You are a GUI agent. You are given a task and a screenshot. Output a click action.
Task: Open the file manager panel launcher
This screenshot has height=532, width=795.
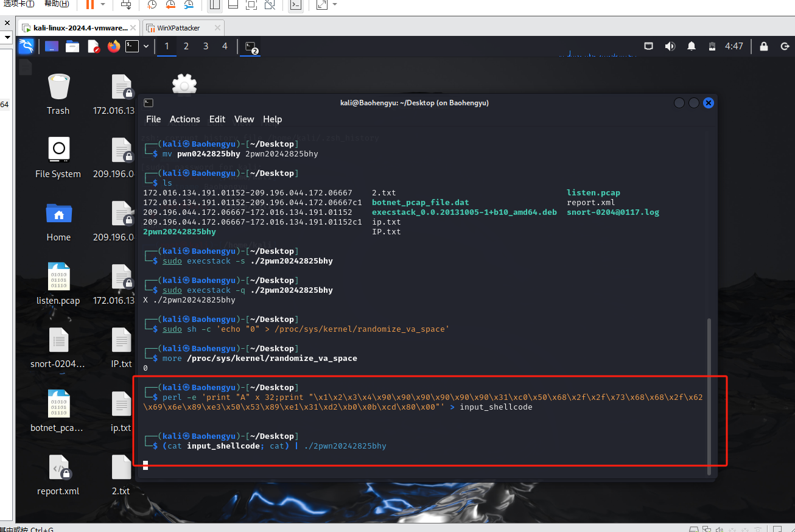[72, 46]
